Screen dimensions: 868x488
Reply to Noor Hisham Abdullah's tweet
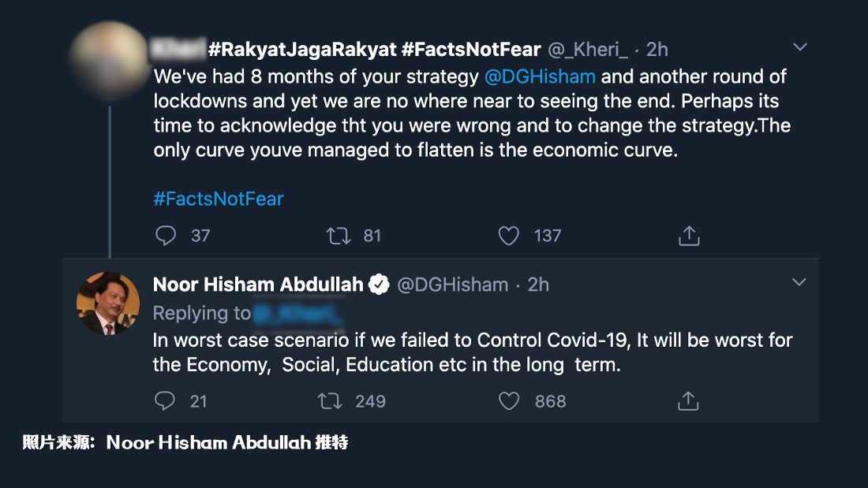click(x=164, y=400)
